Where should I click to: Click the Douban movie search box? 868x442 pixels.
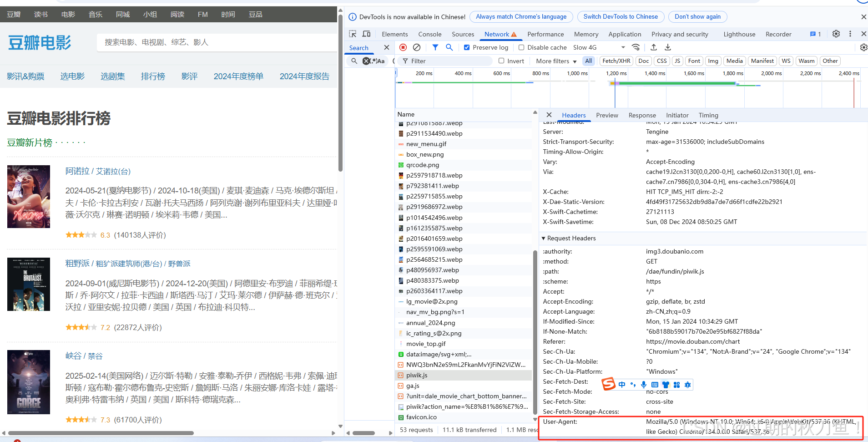coord(217,42)
